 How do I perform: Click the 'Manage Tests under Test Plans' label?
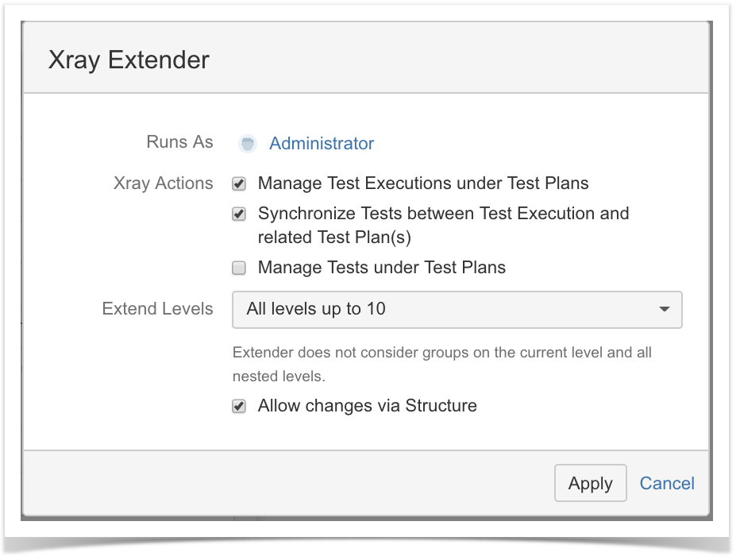pos(381,268)
